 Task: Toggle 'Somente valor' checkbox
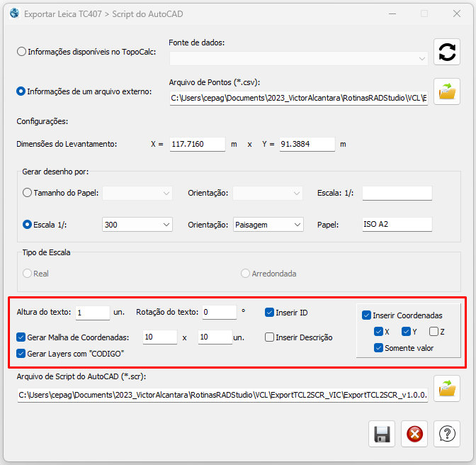point(379,348)
